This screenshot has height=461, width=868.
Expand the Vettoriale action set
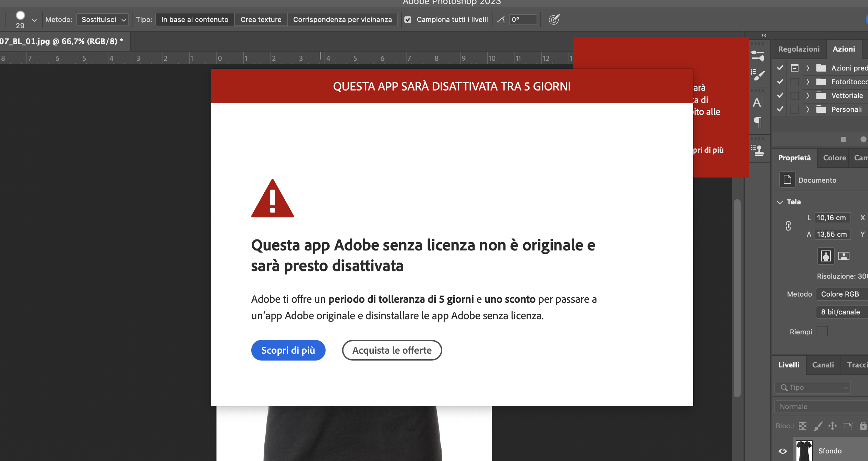(807, 96)
